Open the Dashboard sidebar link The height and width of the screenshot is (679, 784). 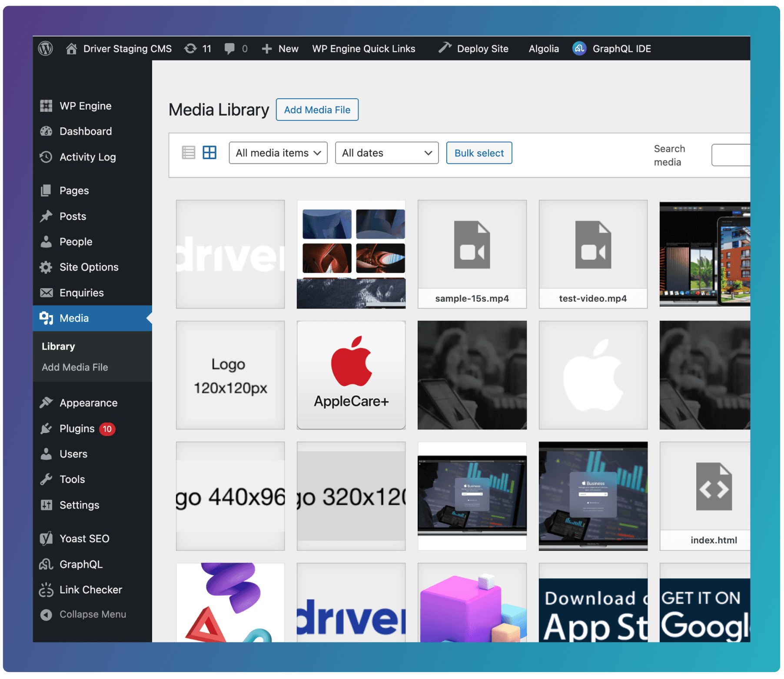pos(86,131)
